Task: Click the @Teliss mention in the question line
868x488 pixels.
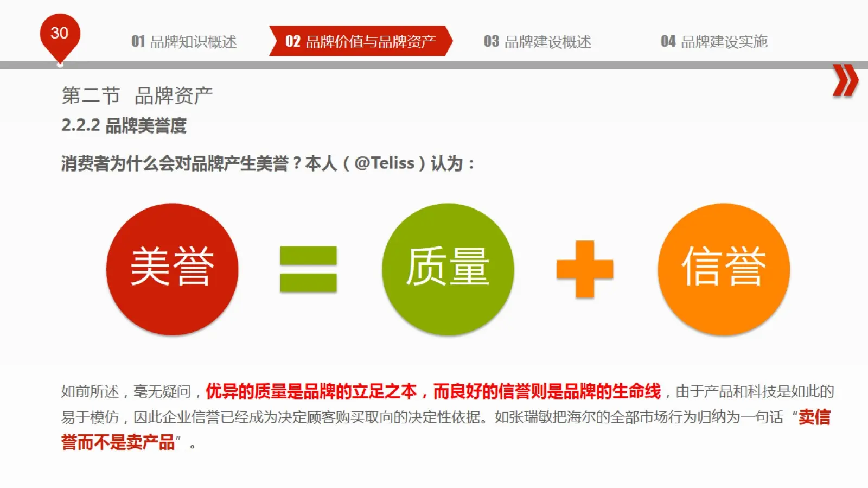Action: (x=384, y=163)
